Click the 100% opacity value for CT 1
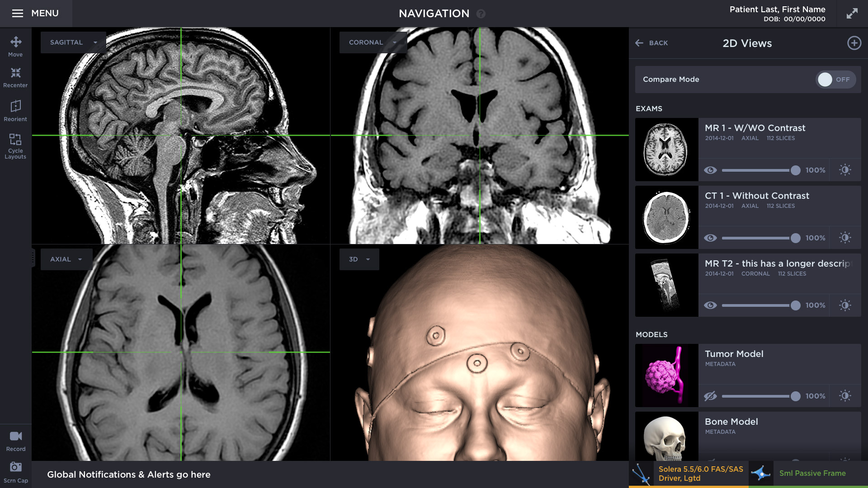868x488 pixels. (x=815, y=238)
